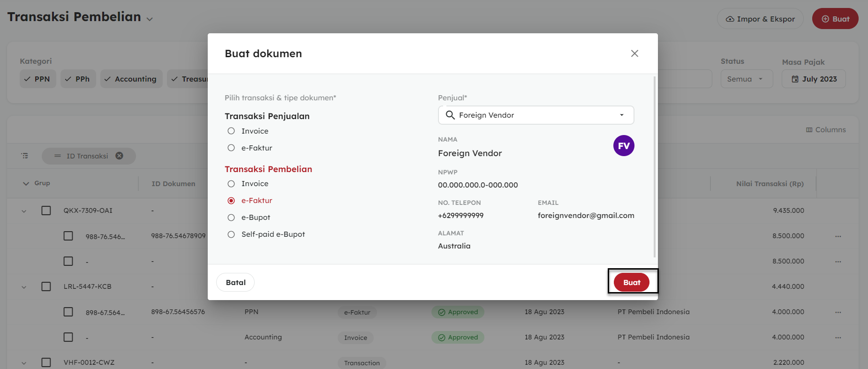Select Self-paid e-Bupot document type
The width and height of the screenshot is (868, 369).
pos(231,234)
